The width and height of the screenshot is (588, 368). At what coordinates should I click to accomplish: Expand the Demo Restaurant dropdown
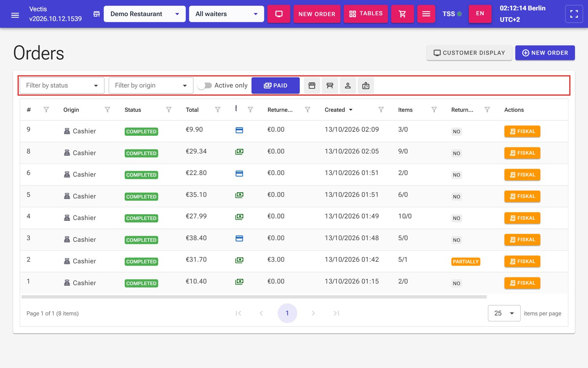pyautogui.click(x=145, y=14)
